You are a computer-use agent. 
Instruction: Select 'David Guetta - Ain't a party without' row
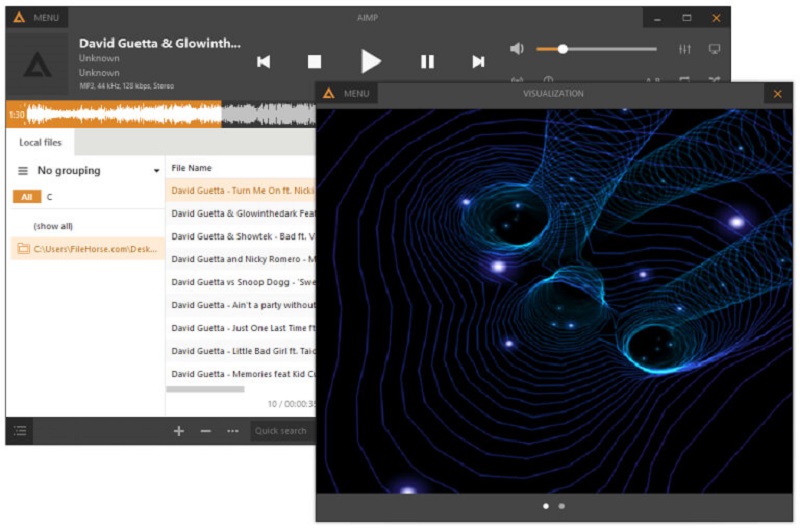(241, 305)
